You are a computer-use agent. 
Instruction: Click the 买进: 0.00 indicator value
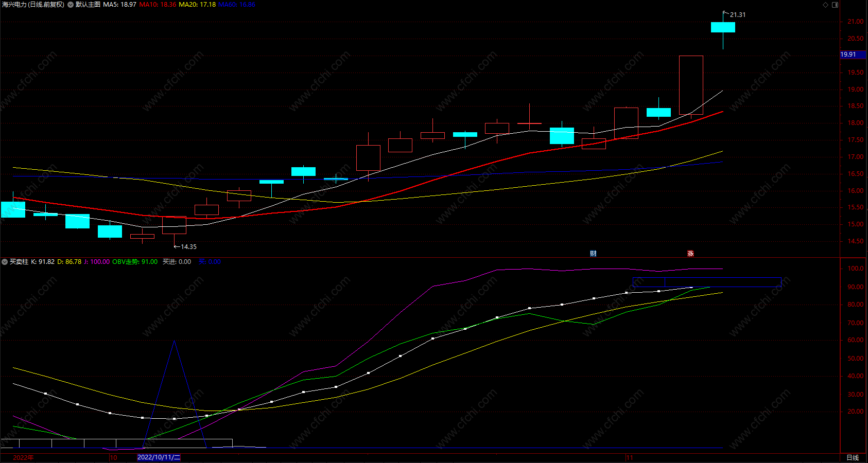point(177,262)
